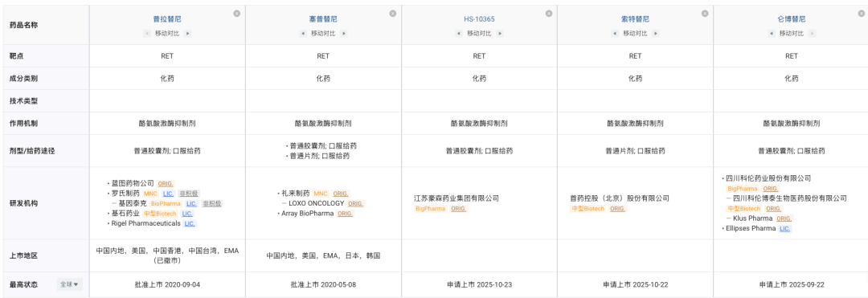Click the BioPharma tag beside 基因泰克
The height and width of the screenshot is (298, 868).
pyautogui.click(x=166, y=203)
